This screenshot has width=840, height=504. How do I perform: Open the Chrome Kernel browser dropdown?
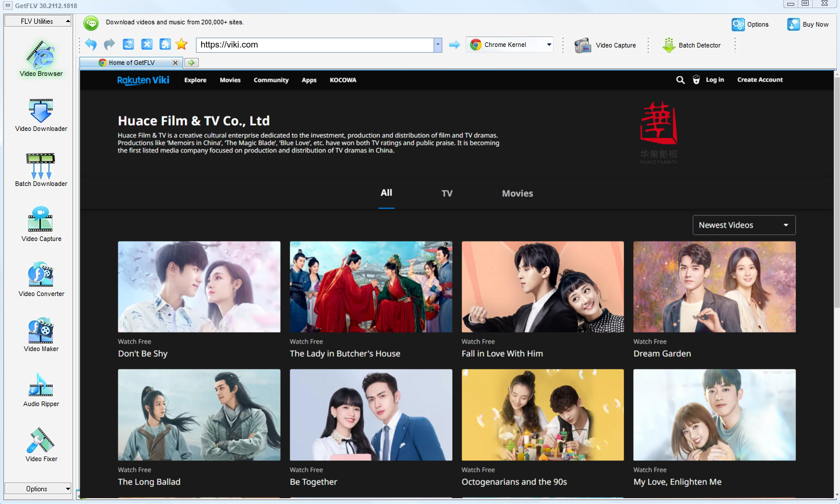tap(510, 45)
